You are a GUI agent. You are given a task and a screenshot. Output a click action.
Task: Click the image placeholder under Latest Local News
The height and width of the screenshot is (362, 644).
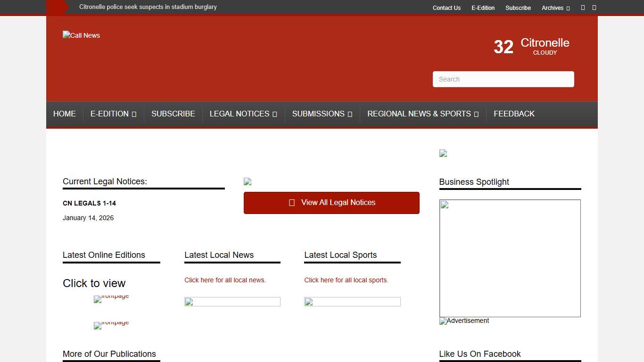(x=232, y=302)
